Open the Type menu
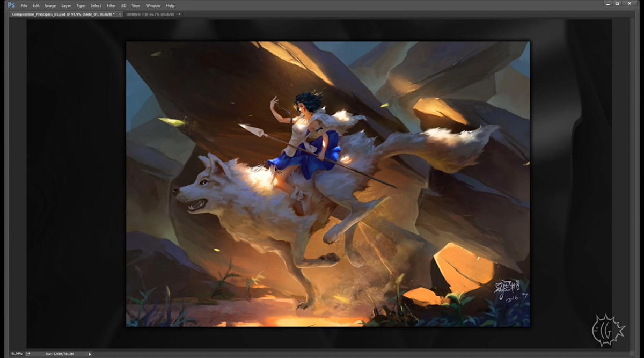The width and height of the screenshot is (644, 358). coord(80,5)
